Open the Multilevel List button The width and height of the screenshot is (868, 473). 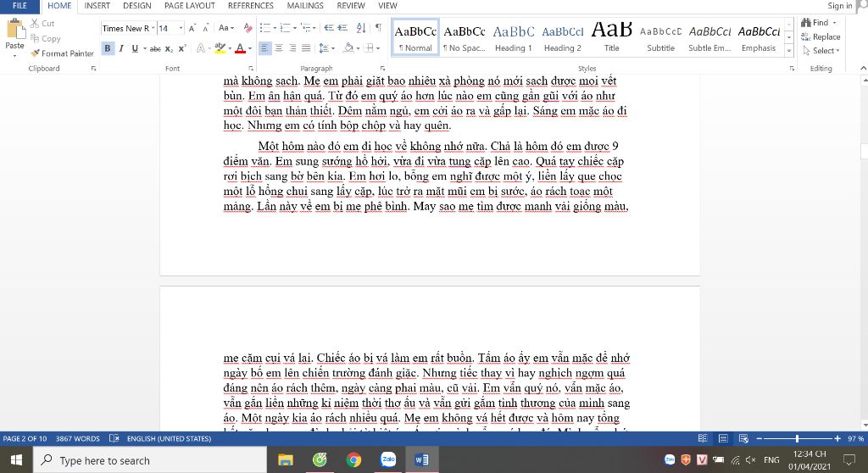click(x=306, y=28)
